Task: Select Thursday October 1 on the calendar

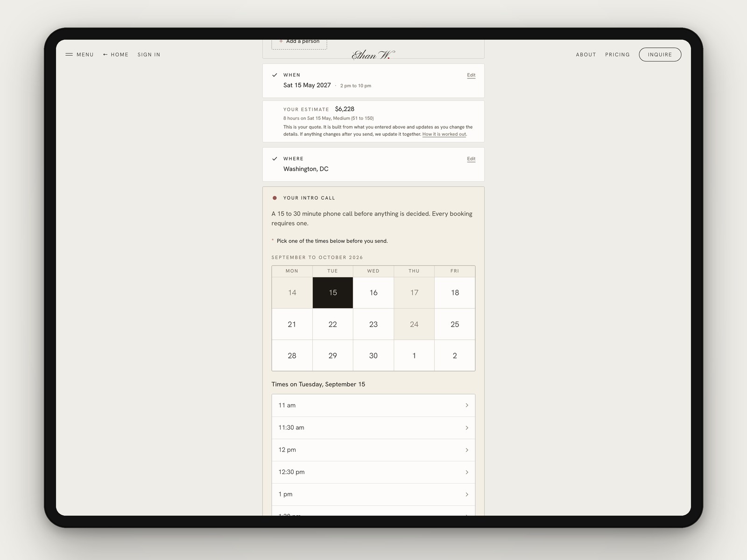Action: point(414,356)
